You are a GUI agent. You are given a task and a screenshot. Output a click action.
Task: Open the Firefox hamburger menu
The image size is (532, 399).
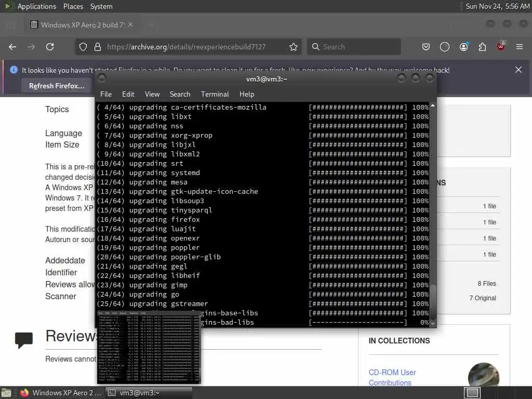[520, 46]
